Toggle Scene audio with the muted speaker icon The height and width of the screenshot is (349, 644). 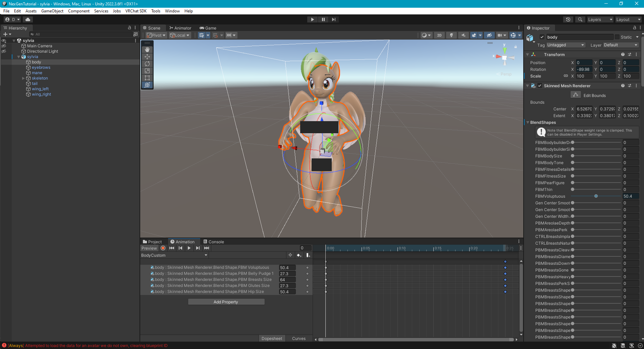coord(464,35)
